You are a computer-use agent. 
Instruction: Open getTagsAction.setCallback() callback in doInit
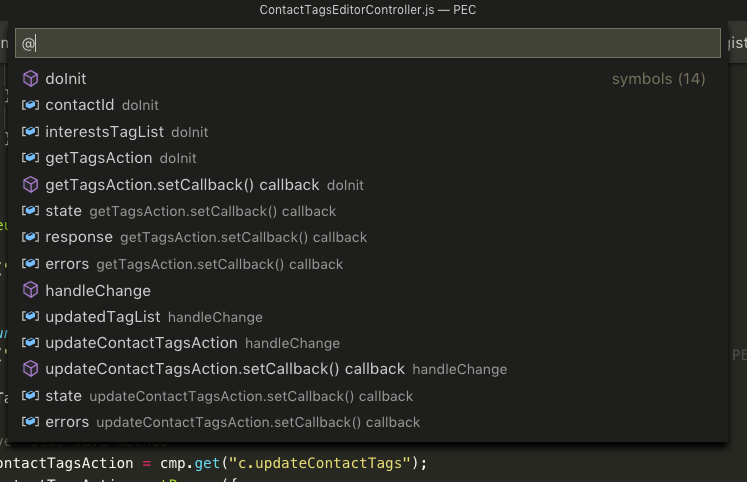pos(368,185)
